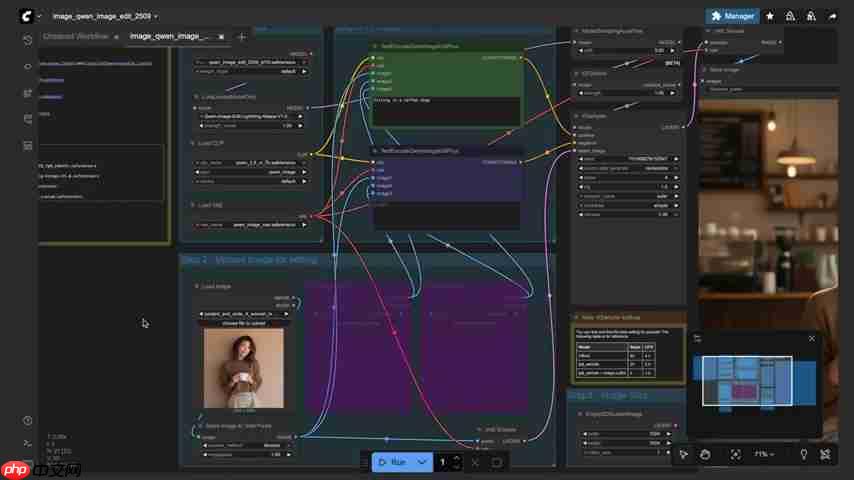
Task: Click the fit view icon
Action: point(735,454)
